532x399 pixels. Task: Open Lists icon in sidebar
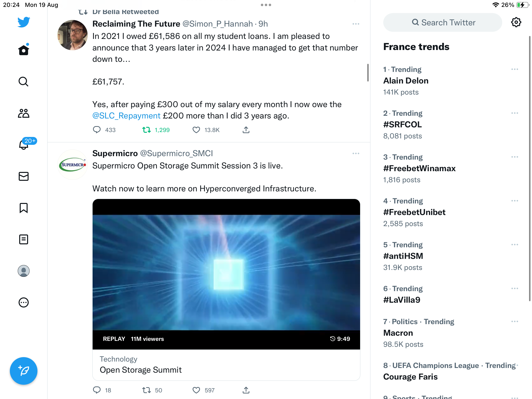pyautogui.click(x=24, y=239)
